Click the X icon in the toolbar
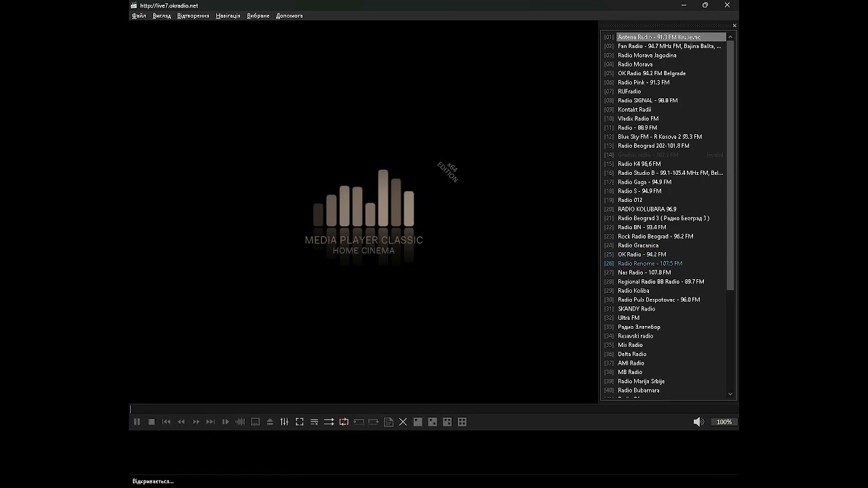Image resolution: width=868 pixels, height=488 pixels. 403,422
